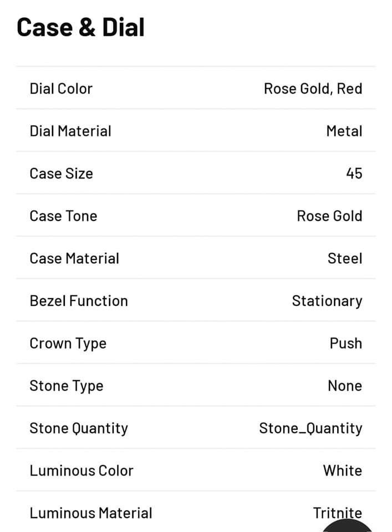This screenshot has height=532, width=392.
Task: Select the Dial Material label
Action: coord(70,131)
